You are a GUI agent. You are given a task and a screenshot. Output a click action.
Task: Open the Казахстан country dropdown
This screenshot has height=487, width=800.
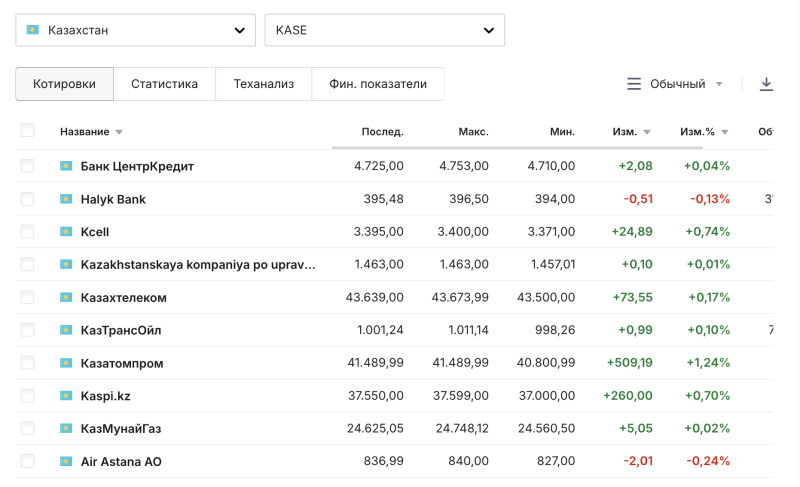coord(135,30)
